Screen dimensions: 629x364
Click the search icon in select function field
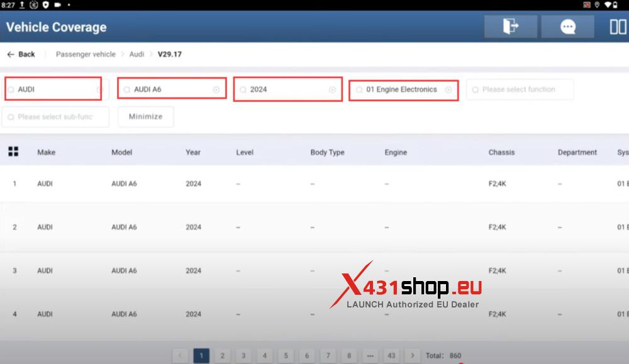click(x=476, y=89)
